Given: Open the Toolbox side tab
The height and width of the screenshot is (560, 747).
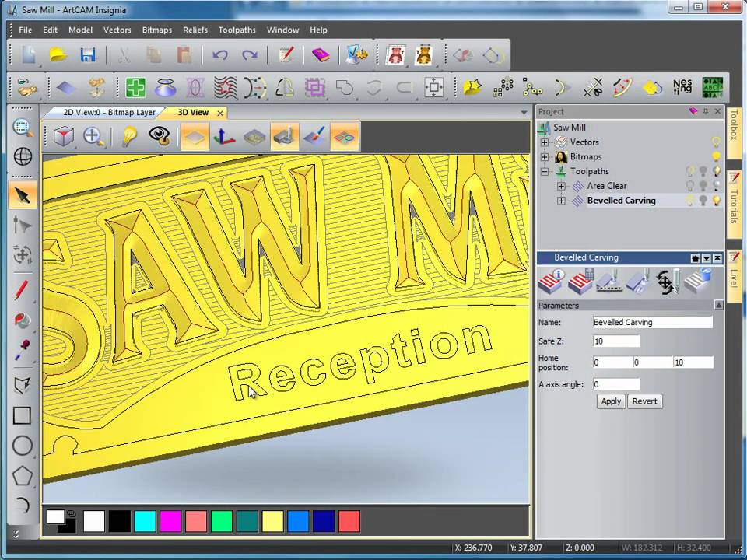Looking at the screenshot, I should [734, 132].
